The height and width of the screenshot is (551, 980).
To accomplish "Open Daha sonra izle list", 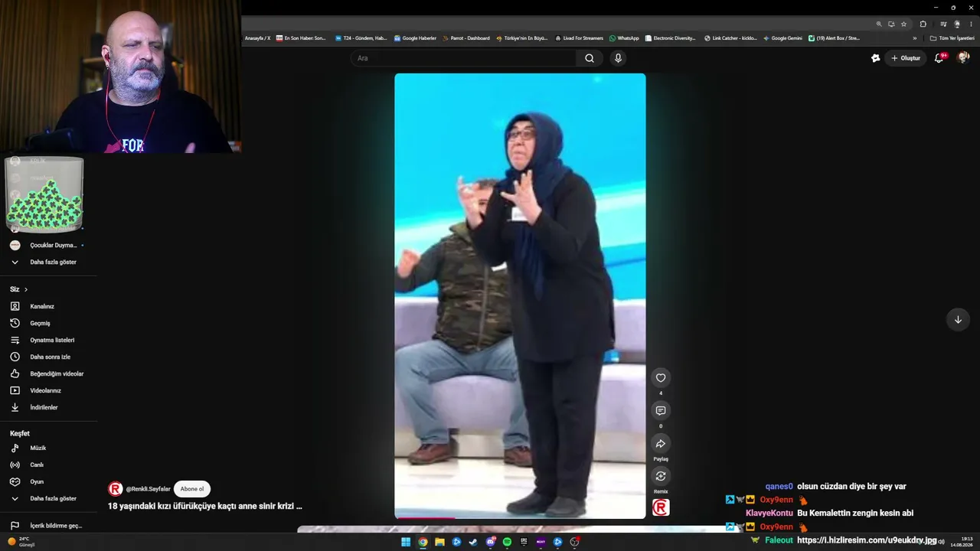I will point(49,357).
